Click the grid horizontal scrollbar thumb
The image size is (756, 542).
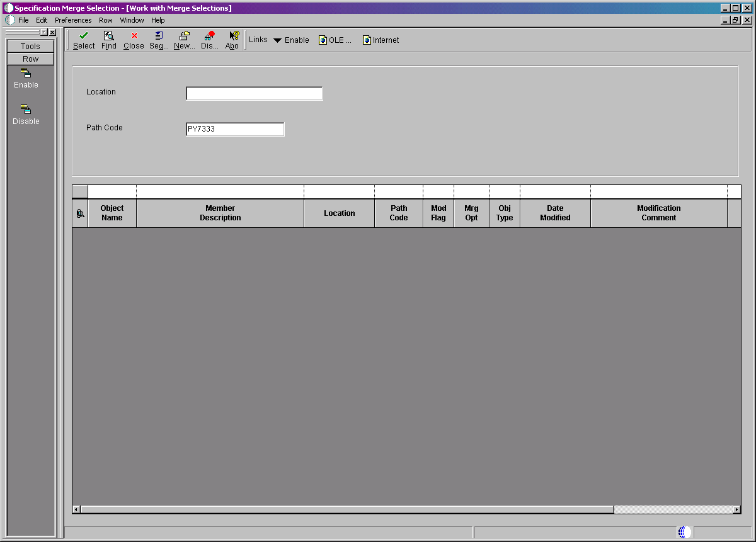(x=347, y=509)
